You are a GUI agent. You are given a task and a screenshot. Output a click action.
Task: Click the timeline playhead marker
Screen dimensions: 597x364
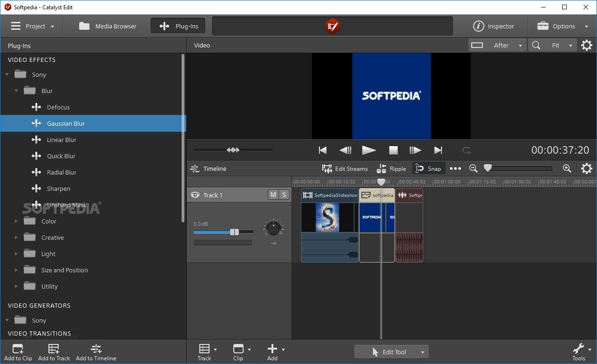[381, 182]
